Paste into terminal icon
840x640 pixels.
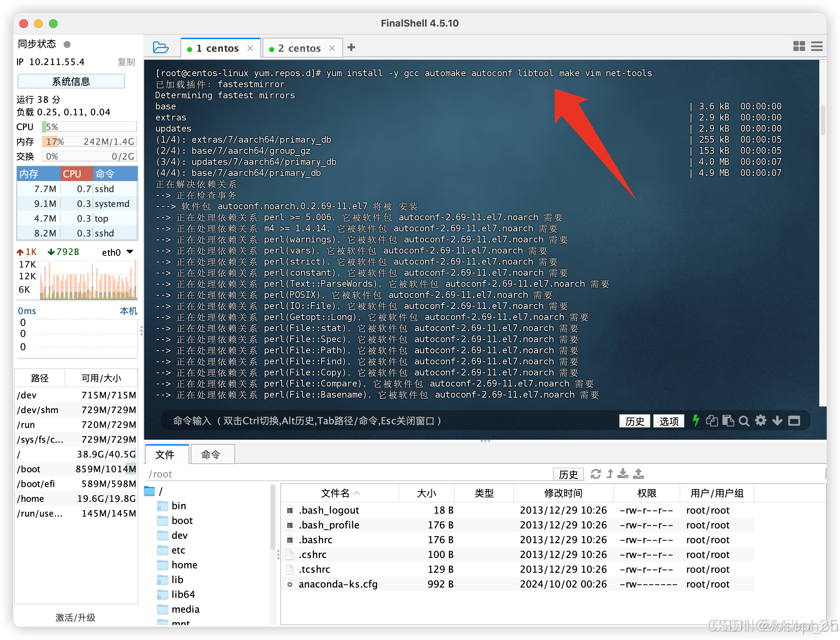pos(728,421)
